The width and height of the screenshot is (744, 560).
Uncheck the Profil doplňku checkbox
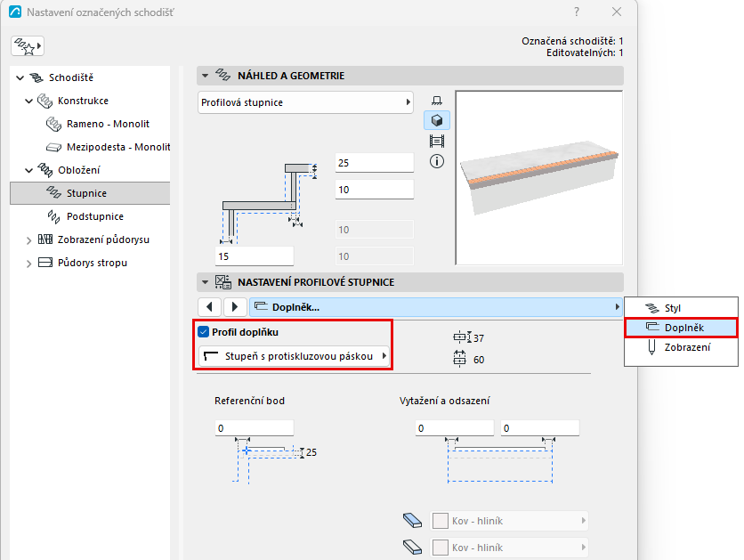tap(203, 332)
